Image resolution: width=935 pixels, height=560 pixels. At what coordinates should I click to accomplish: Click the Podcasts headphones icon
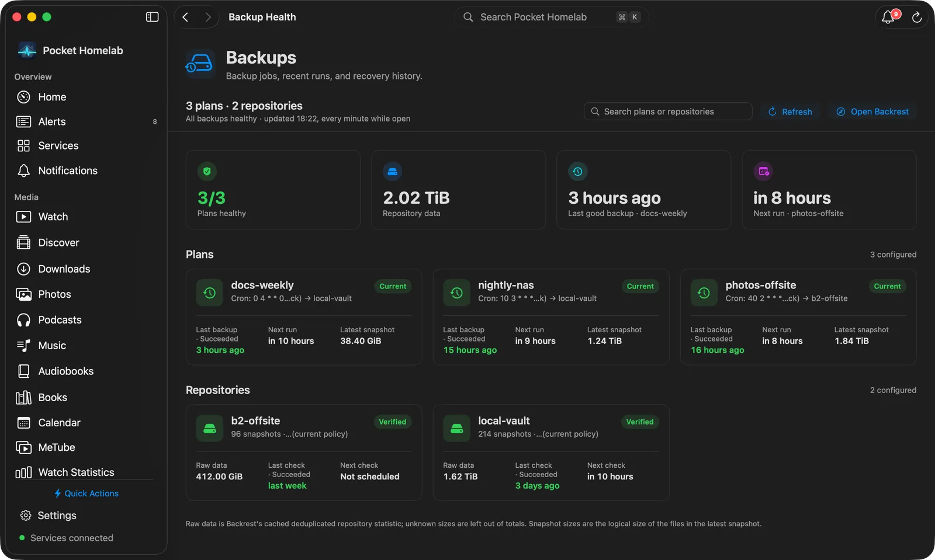23,320
